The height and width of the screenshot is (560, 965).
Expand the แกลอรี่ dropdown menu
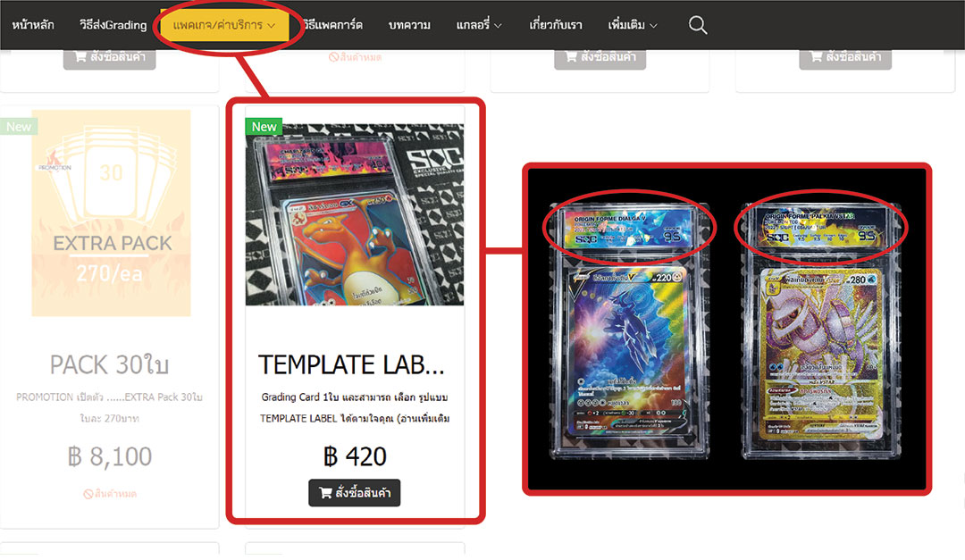click(x=479, y=25)
